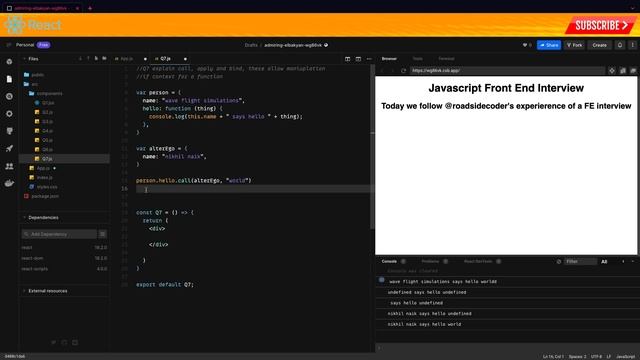Open the Live collaboration people icon
The width and height of the screenshot is (640, 360).
(x=9, y=166)
